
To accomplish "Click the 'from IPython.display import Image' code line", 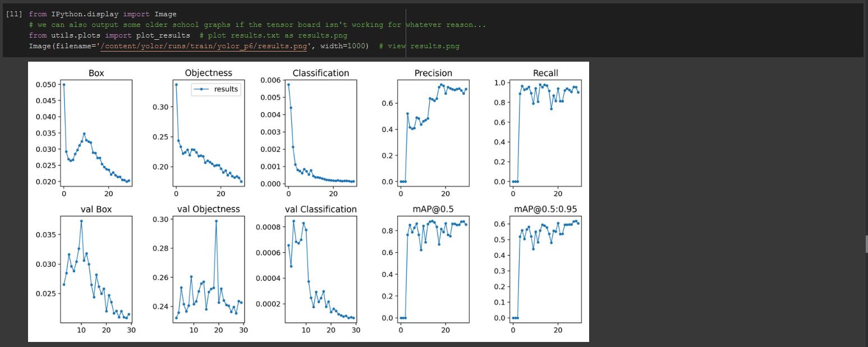I will pyautogui.click(x=103, y=15).
